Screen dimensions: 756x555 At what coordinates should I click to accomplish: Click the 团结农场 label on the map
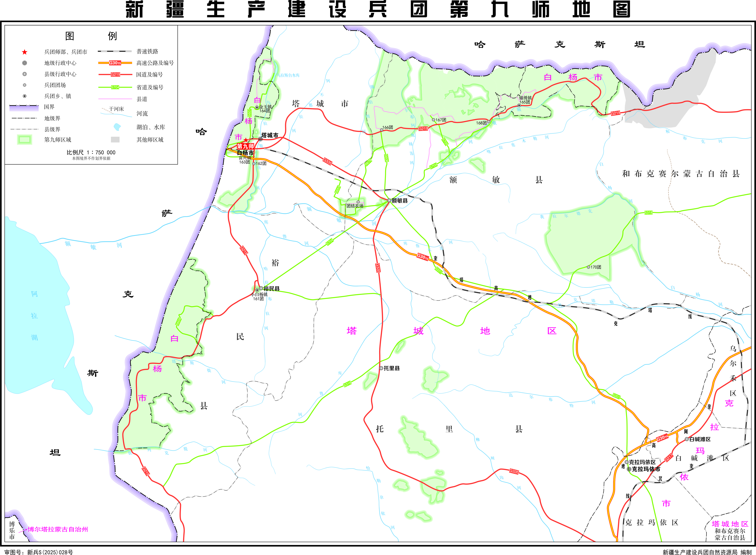click(x=355, y=206)
